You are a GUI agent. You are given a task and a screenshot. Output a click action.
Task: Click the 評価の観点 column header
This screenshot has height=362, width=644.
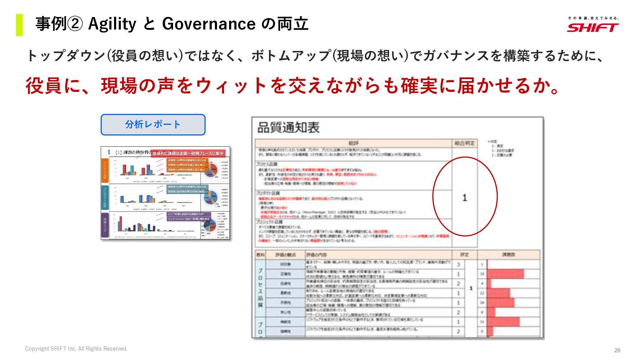tap(285, 255)
